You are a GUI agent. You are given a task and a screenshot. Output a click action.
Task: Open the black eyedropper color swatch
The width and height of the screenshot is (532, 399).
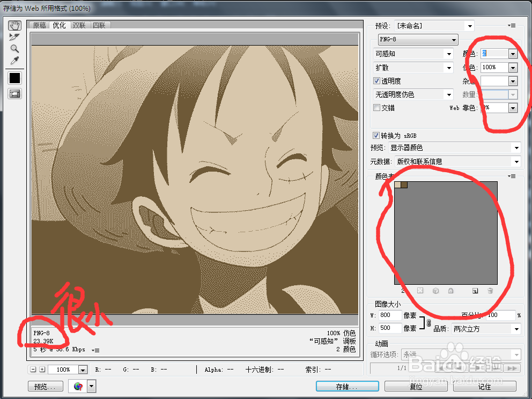[14, 78]
